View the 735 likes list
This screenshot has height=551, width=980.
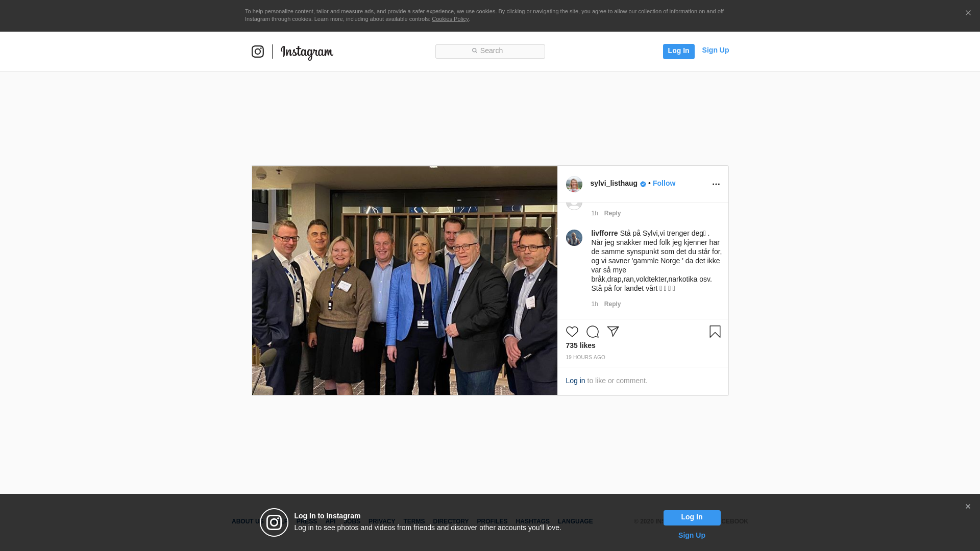pos(580,345)
